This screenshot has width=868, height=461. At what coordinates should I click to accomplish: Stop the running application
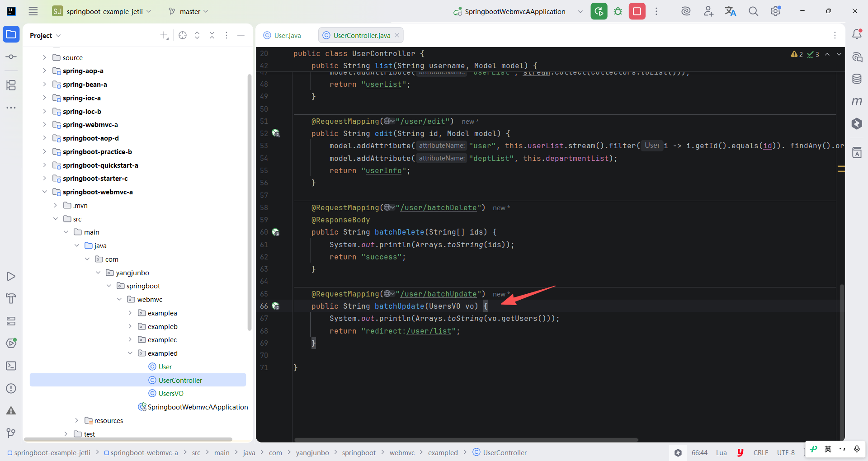tap(637, 11)
